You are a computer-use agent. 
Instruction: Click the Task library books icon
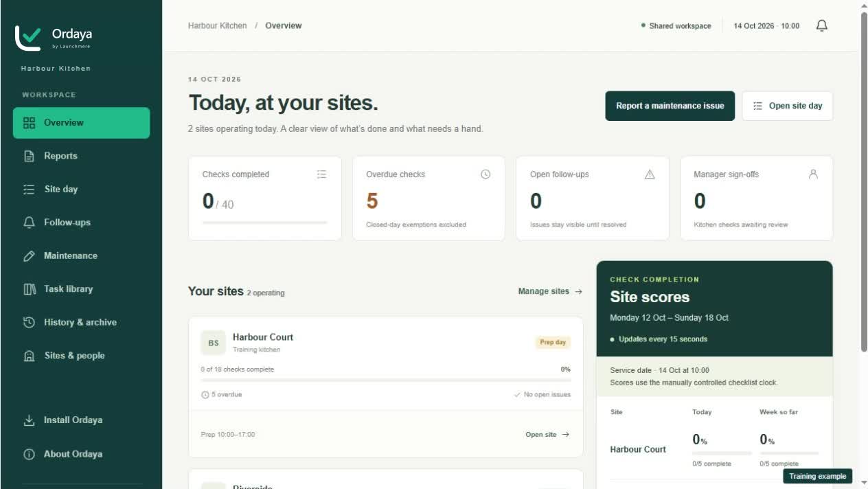pos(29,289)
